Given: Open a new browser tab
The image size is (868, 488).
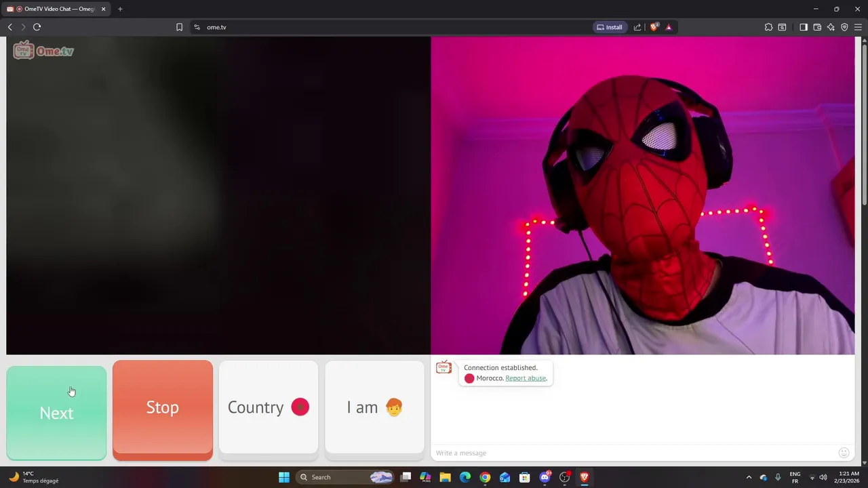Looking at the screenshot, I should [x=120, y=9].
